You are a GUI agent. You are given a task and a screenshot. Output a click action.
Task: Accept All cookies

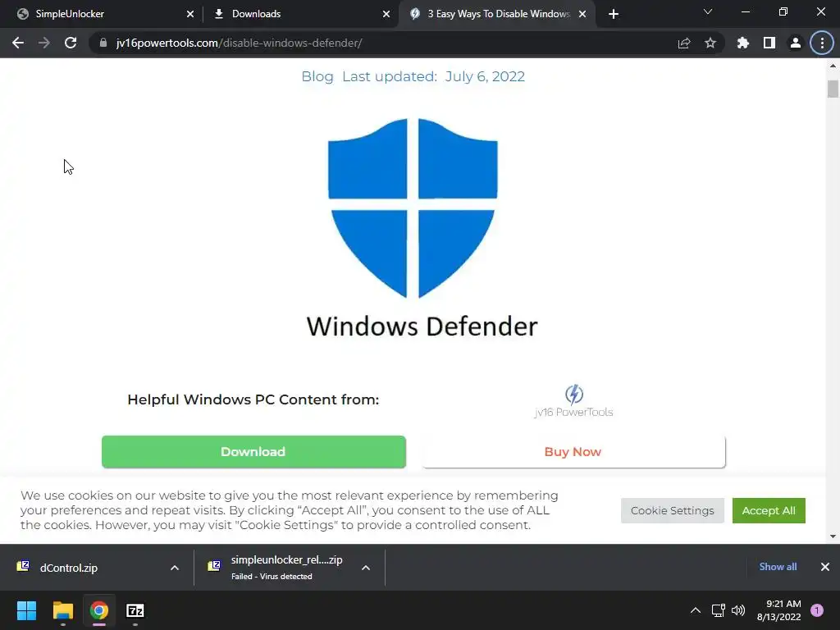769,510
